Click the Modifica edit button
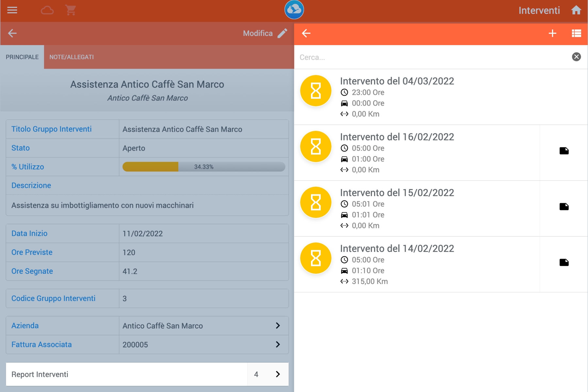 (x=265, y=33)
